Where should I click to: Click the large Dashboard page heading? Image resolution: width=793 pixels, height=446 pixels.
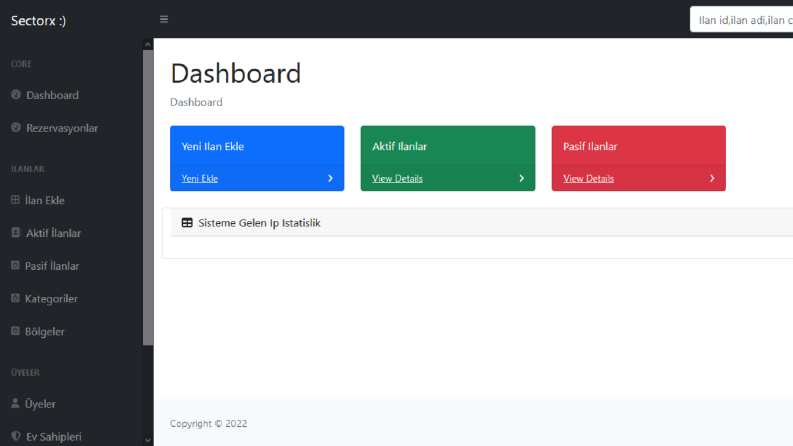(236, 73)
